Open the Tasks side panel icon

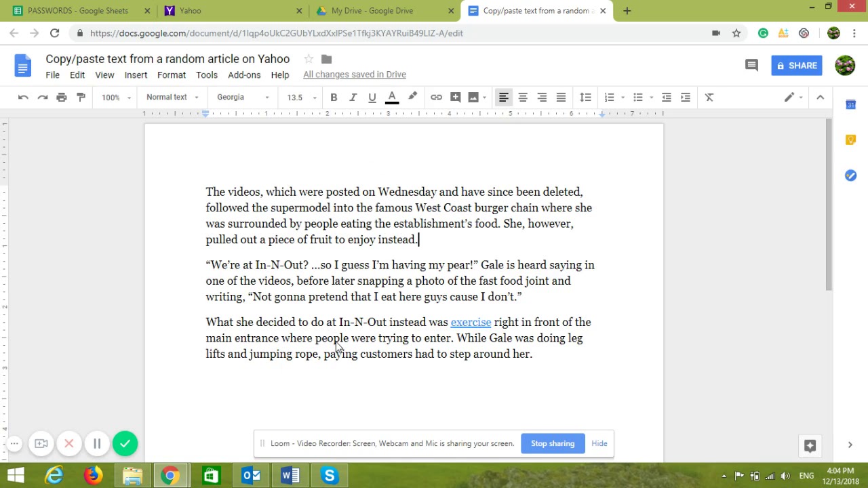850,176
